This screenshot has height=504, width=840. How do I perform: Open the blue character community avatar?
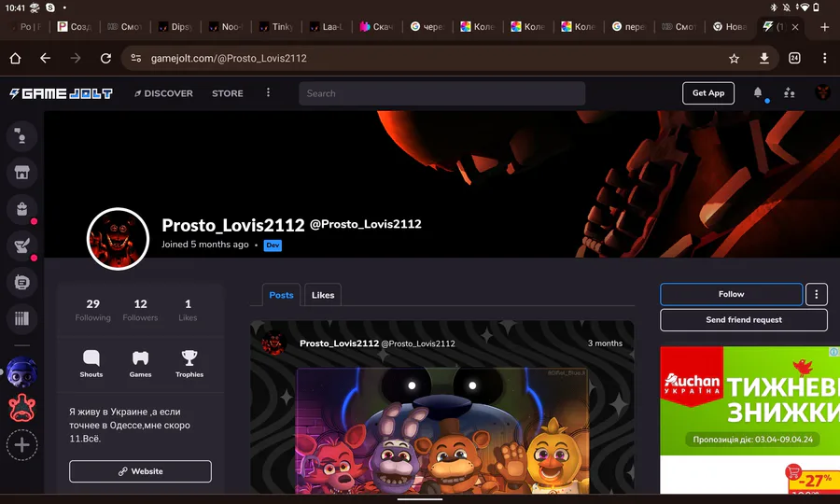coord(21,372)
